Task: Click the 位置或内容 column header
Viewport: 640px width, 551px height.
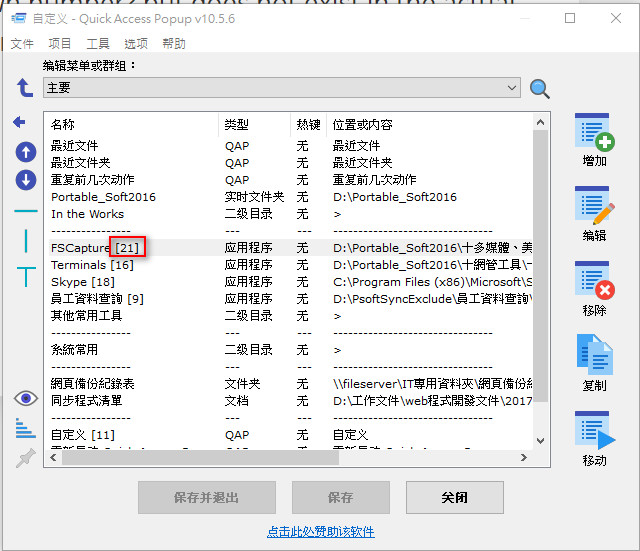Action: [429, 124]
